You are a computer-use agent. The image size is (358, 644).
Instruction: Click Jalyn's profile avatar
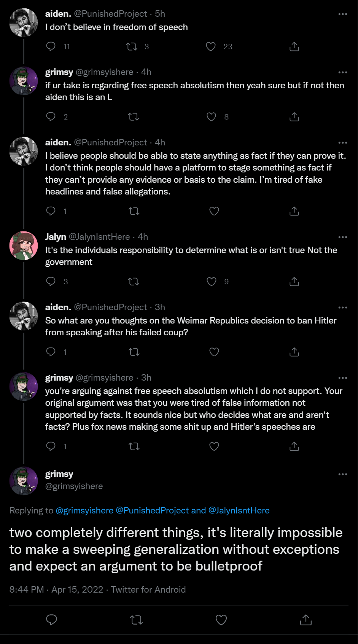pos(24,245)
